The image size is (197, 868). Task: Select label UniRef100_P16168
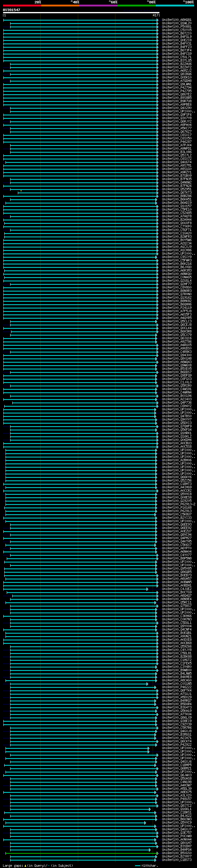pos(176,508)
